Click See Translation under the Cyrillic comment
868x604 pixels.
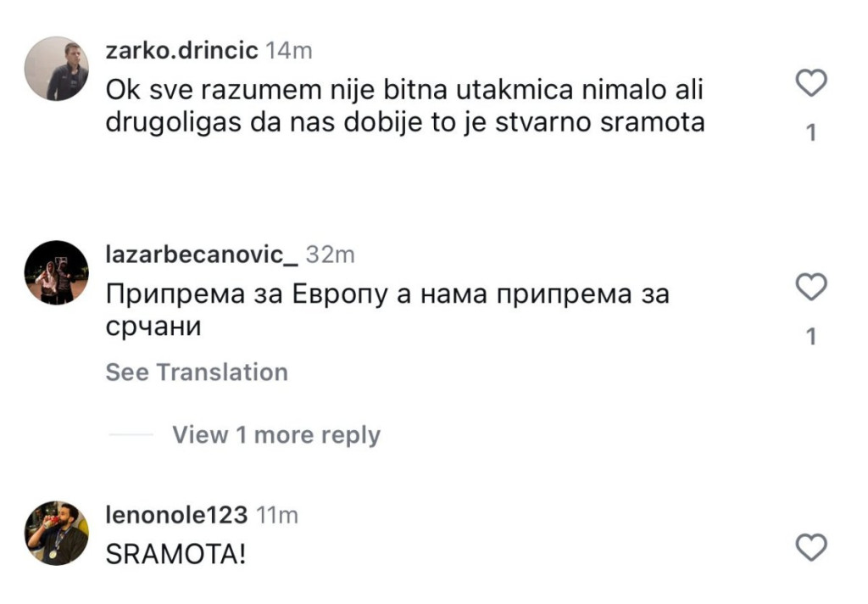(197, 372)
